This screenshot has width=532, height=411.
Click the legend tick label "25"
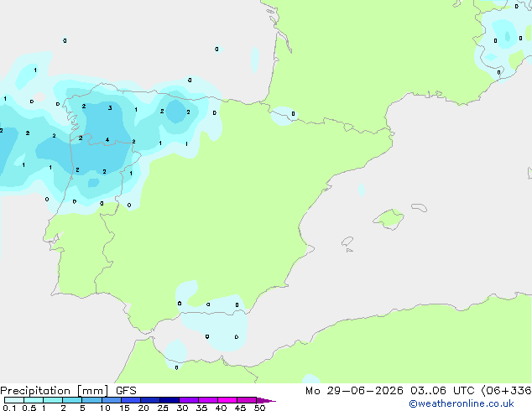coord(163,408)
